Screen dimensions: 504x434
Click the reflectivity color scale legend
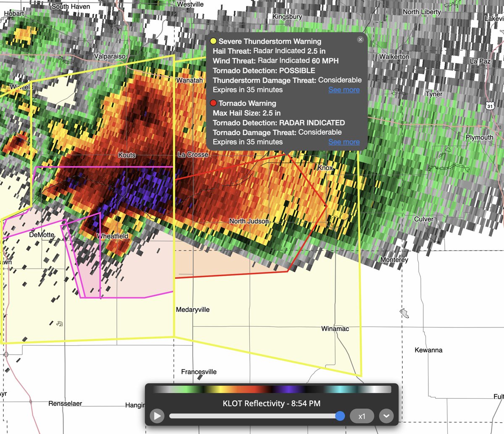pyautogui.click(x=272, y=390)
